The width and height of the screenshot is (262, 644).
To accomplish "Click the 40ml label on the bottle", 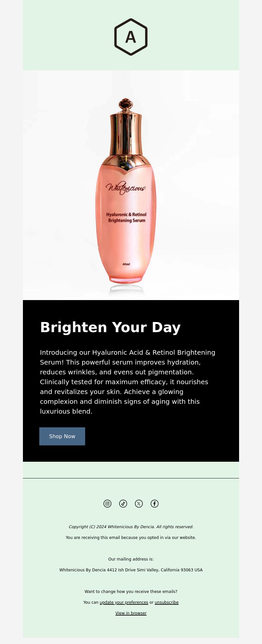I will [126, 264].
